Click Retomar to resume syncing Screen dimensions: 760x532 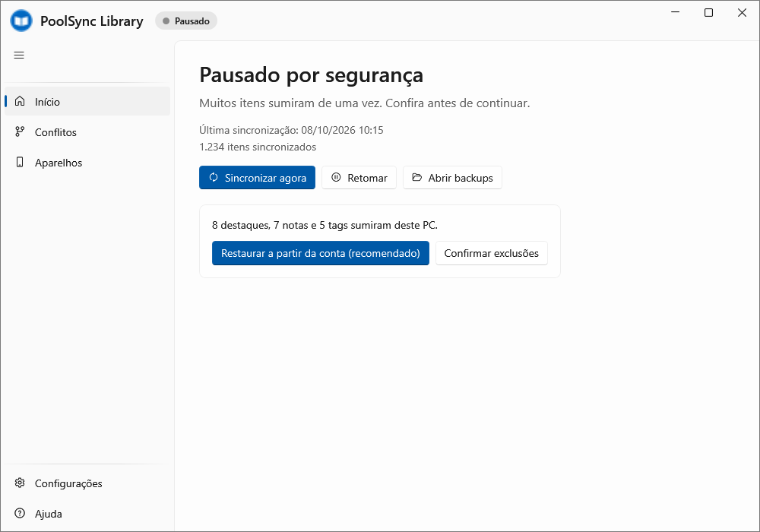(x=359, y=178)
